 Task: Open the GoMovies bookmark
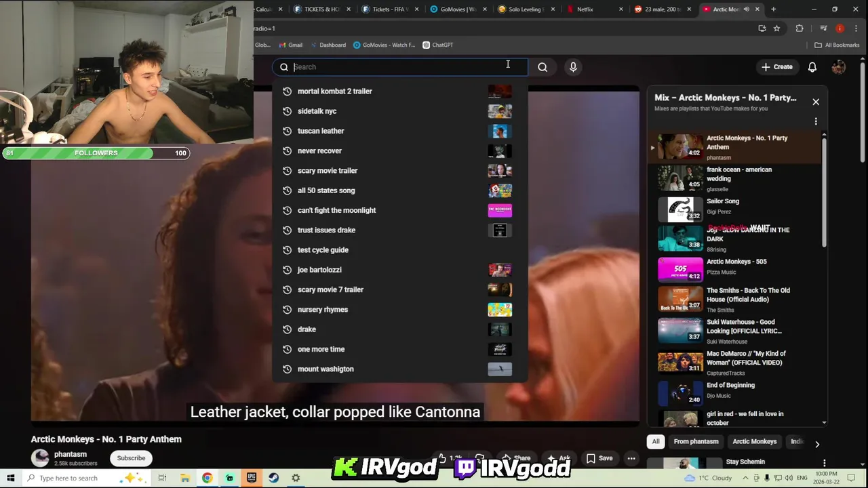click(384, 45)
